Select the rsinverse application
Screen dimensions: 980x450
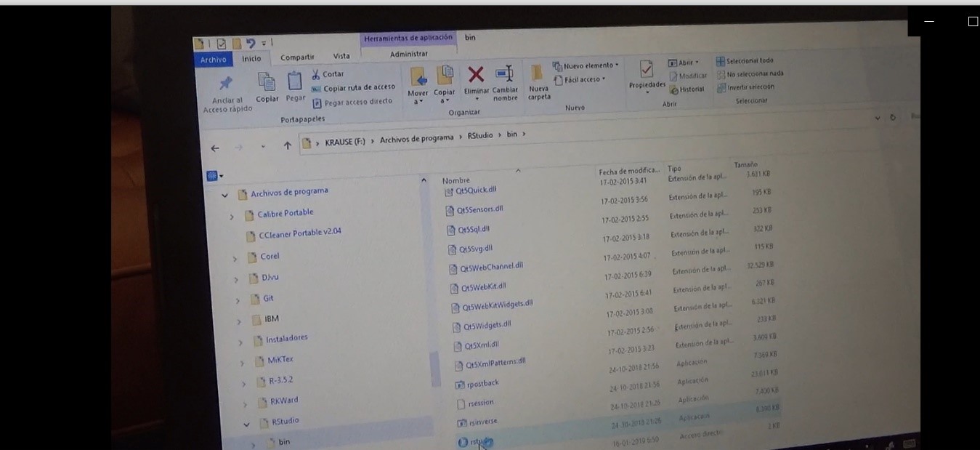[x=477, y=422]
